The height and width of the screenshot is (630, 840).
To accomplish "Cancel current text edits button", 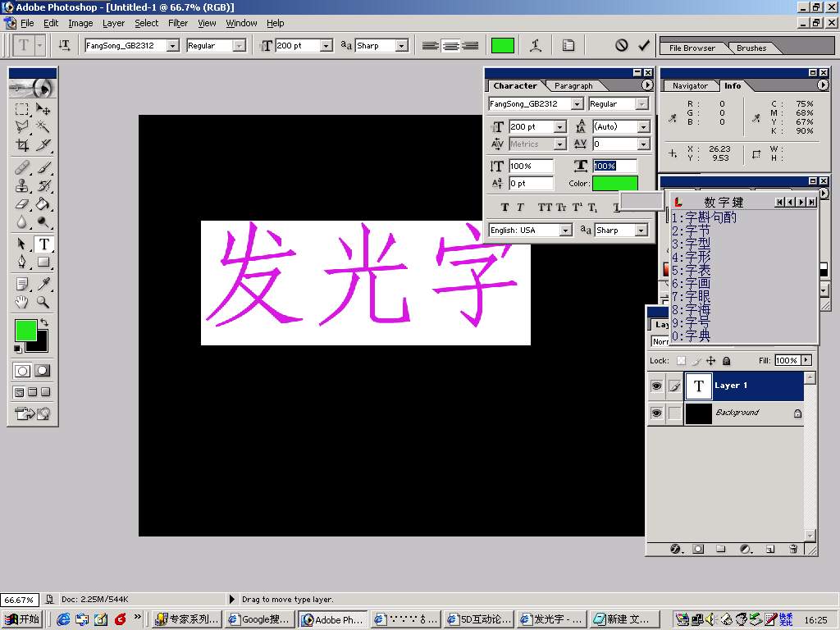I will [x=622, y=46].
